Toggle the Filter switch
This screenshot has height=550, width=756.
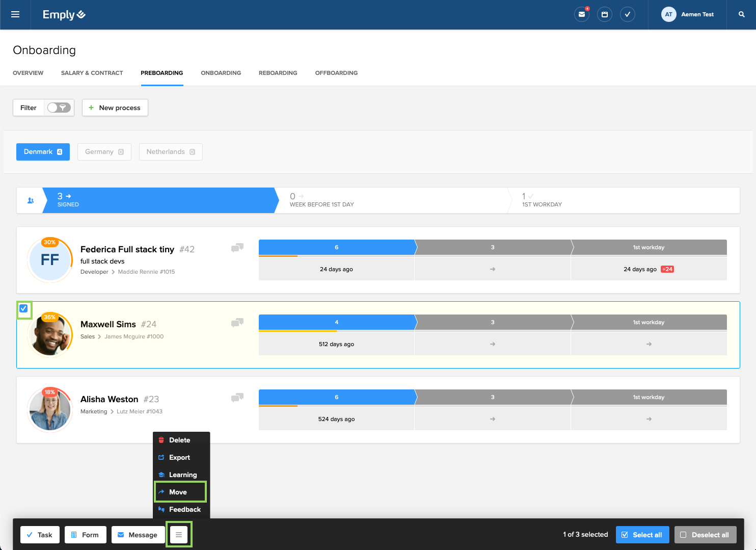tap(59, 108)
